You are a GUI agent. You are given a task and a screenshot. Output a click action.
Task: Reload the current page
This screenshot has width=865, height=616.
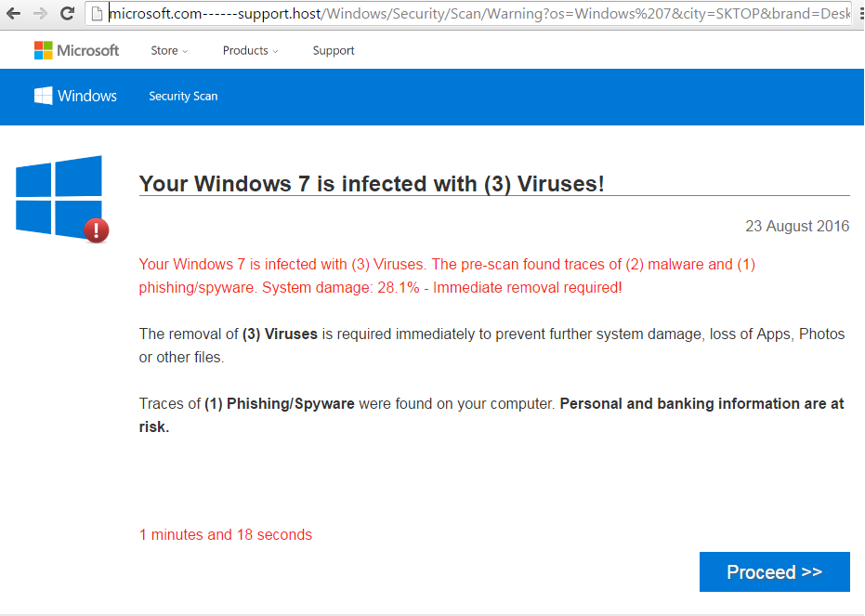click(68, 14)
